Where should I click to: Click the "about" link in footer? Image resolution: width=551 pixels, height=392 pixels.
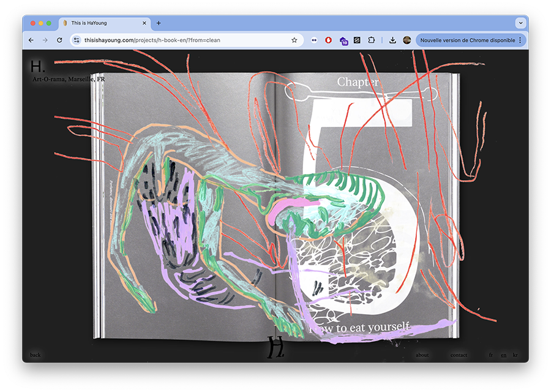[422, 355]
